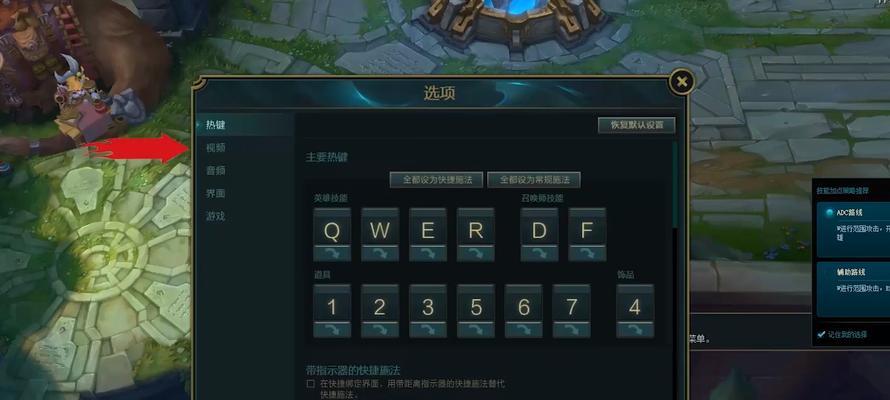Switch to the 视频 settings tab
The height and width of the screenshot is (400, 890).
216,148
